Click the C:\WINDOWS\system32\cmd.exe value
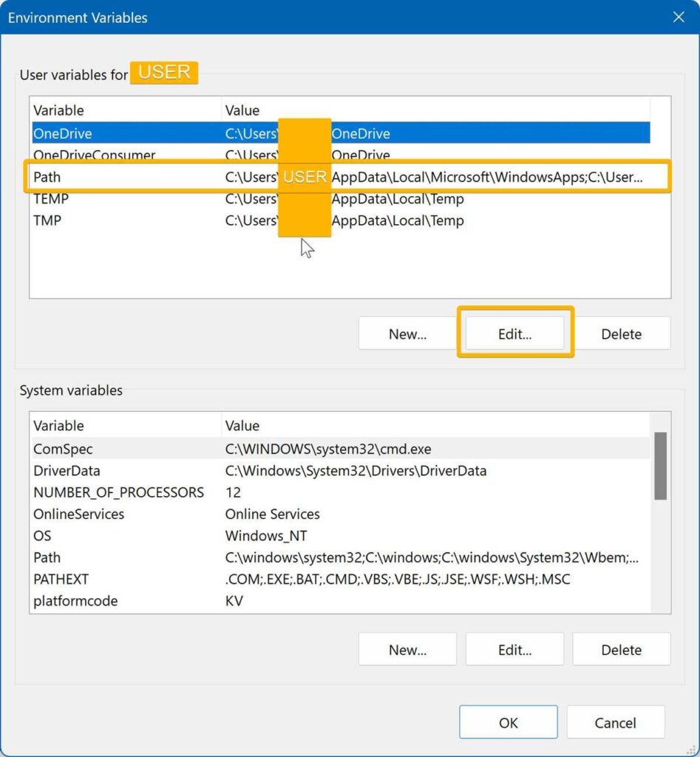Image resolution: width=700 pixels, height=757 pixels. pos(328,449)
